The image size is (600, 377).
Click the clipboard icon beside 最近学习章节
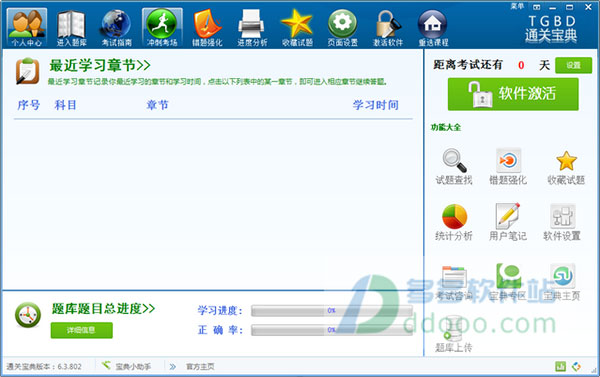click(x=27, y=71)
